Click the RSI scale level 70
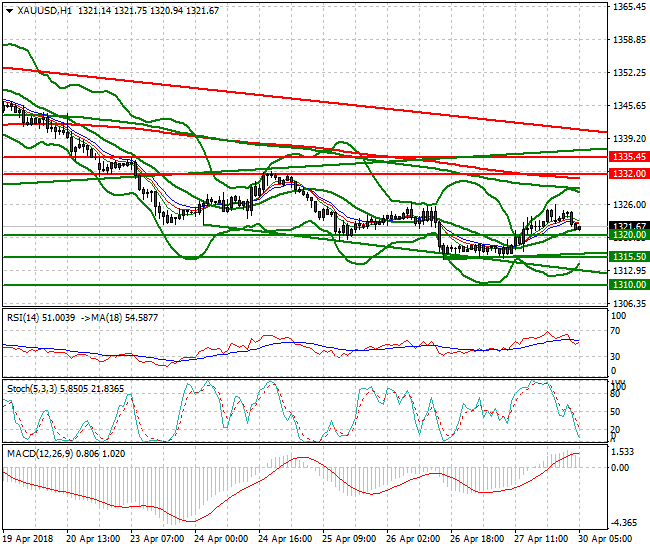 [616, 331]
